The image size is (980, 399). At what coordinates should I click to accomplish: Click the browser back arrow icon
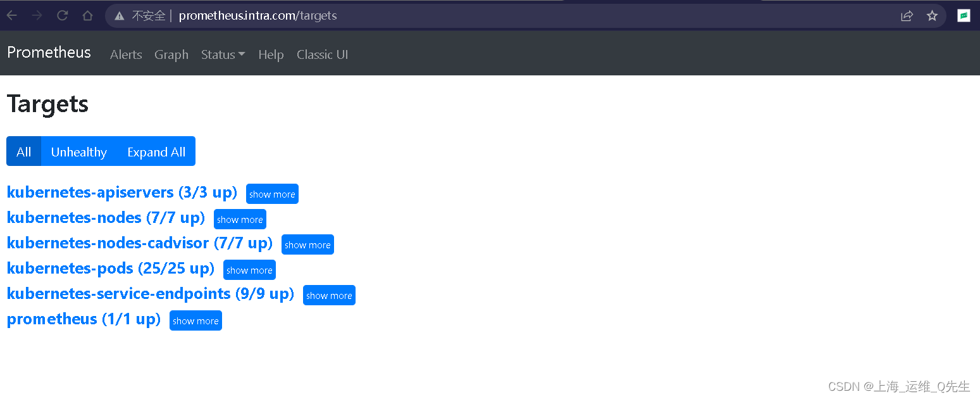[12, 16]
